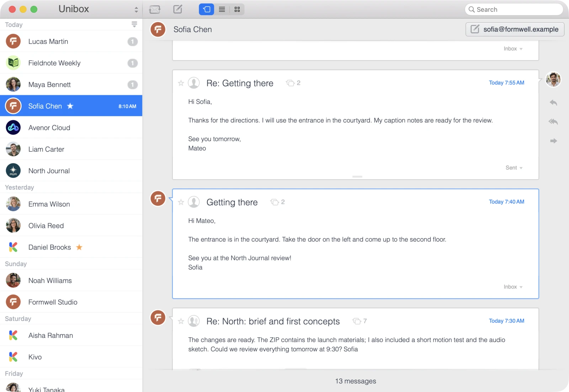
Task: Open Fieldnote Weekly conversation
Action: pyautogui.click(x=71, y=63)
